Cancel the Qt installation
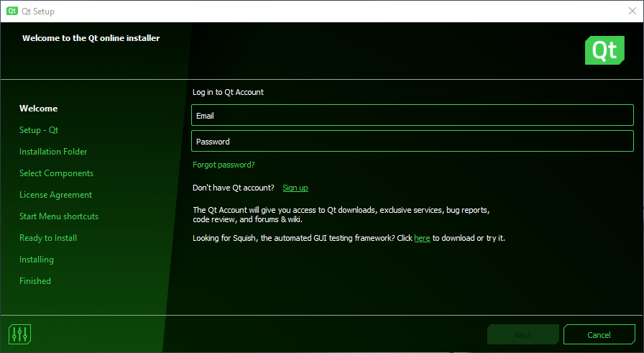The image size is (644, 353). 599,334
